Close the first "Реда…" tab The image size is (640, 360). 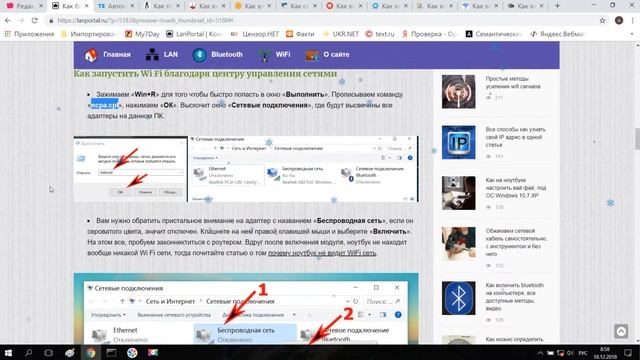[41, 6]
